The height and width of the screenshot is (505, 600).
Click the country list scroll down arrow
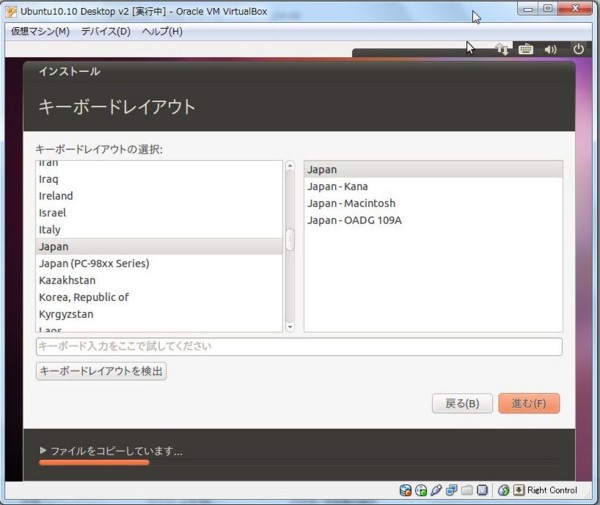coord(290,327)
